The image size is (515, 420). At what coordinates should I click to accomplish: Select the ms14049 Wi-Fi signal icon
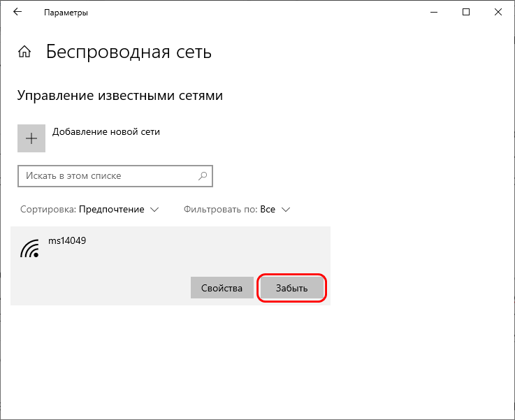29,248
